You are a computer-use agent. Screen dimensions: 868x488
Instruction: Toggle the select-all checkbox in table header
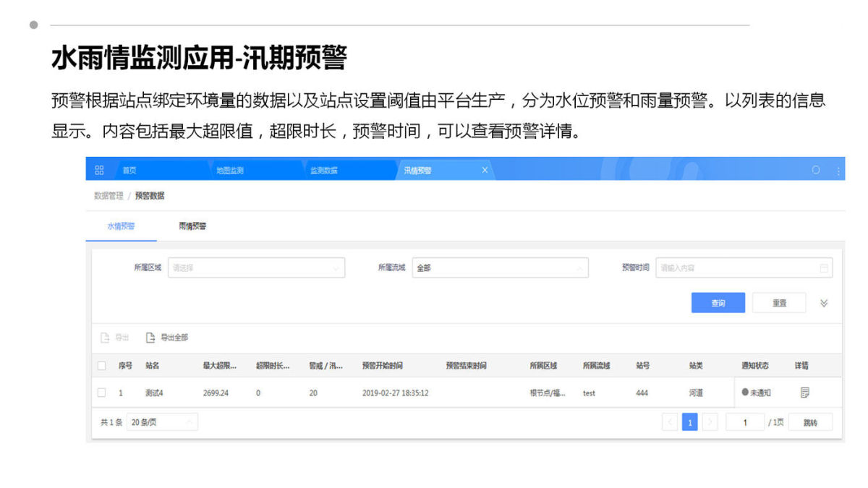(101, 366)
